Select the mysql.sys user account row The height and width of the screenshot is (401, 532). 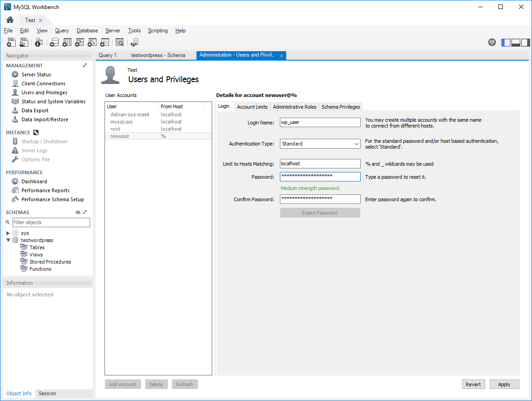pos(158,122)
